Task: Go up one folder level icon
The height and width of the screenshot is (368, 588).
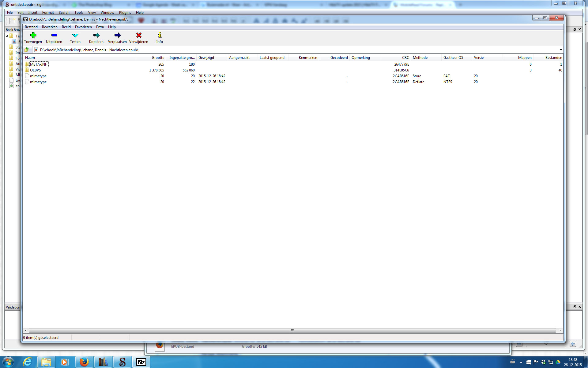Action: tap(27, 50)
